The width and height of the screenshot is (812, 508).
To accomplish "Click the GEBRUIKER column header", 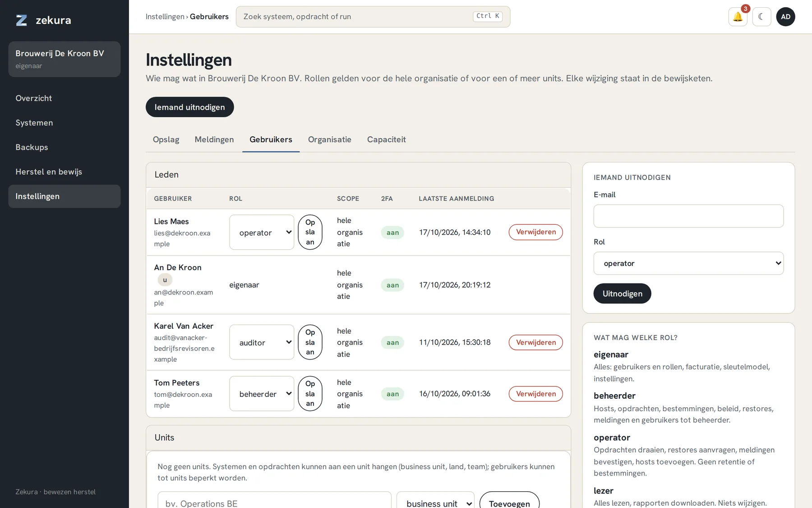I will (x=173, y=199).
